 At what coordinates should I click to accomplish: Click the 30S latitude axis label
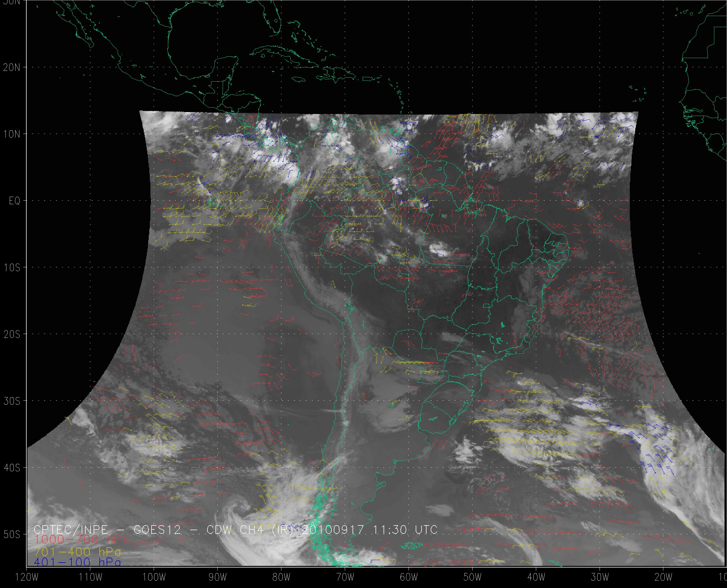12,401
